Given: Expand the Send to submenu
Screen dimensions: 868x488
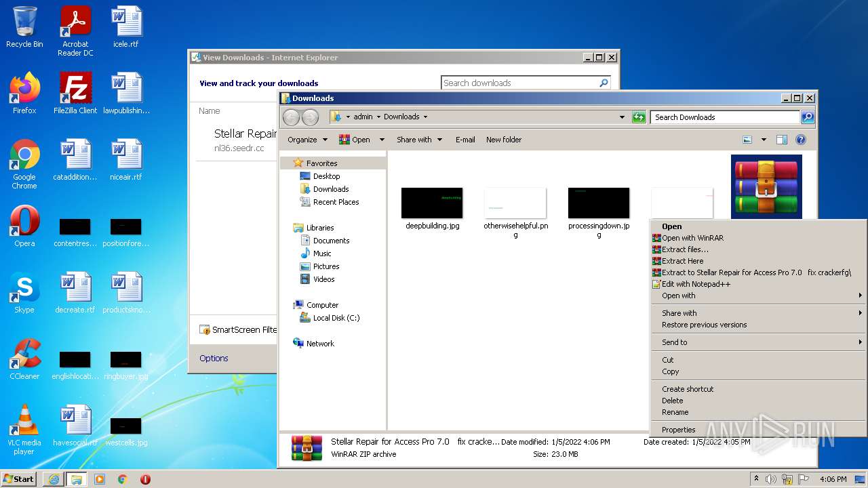Looking at the screenshot, I should pos(758,342).
